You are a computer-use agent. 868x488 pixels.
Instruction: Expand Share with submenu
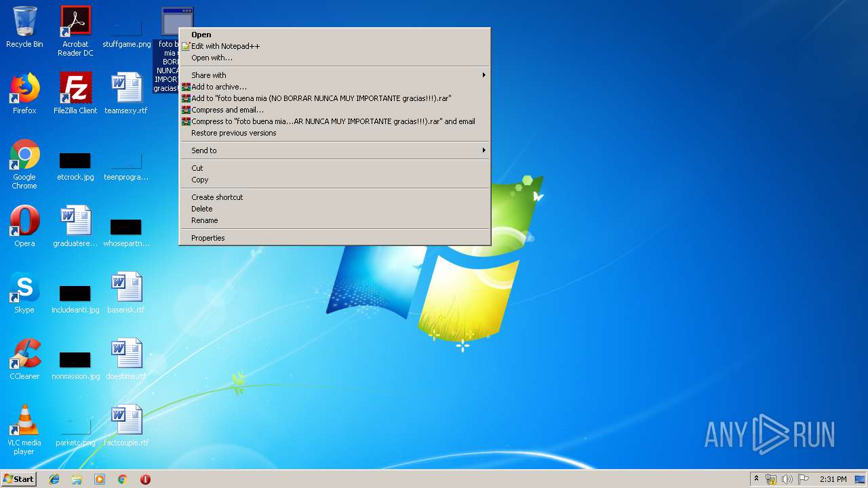[x=334, y=75]
